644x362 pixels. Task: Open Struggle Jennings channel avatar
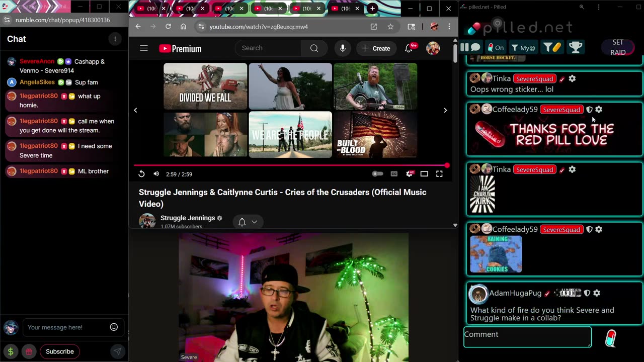[147, 221]
